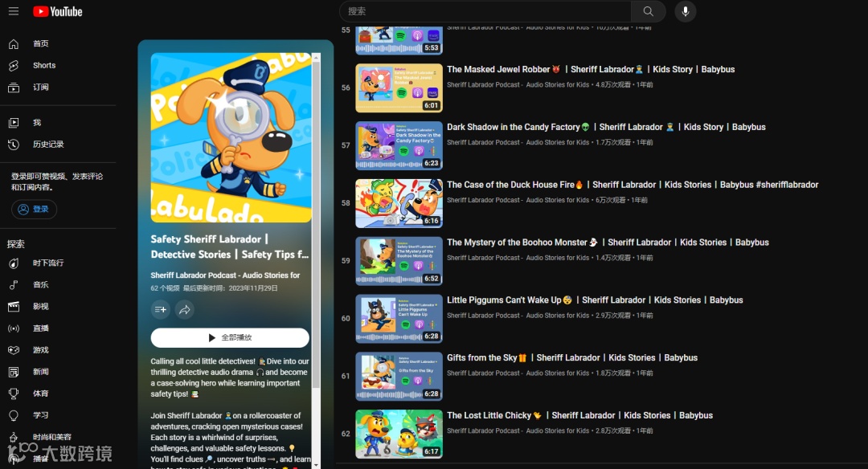Open Shorts menu label
This screenshot has width=868, height=469.
pyautogui.click(x=44, y=65)
